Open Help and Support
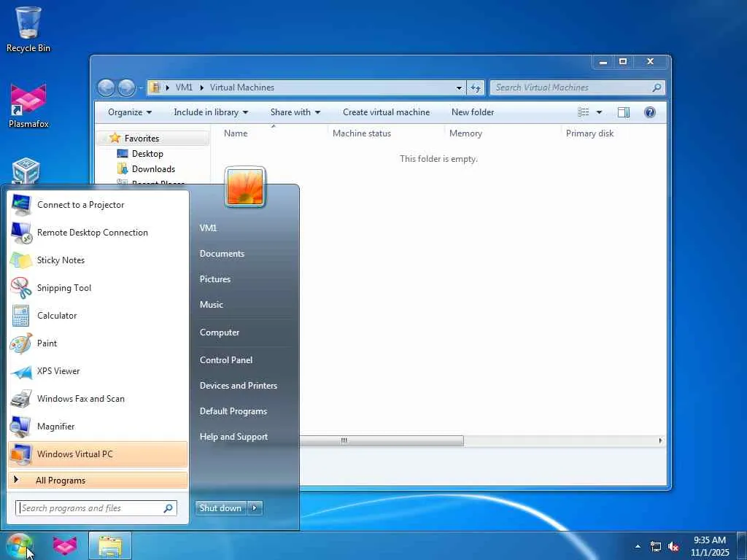Image resolution: width=747 pixels, height=560 pixels. (233, 437)
